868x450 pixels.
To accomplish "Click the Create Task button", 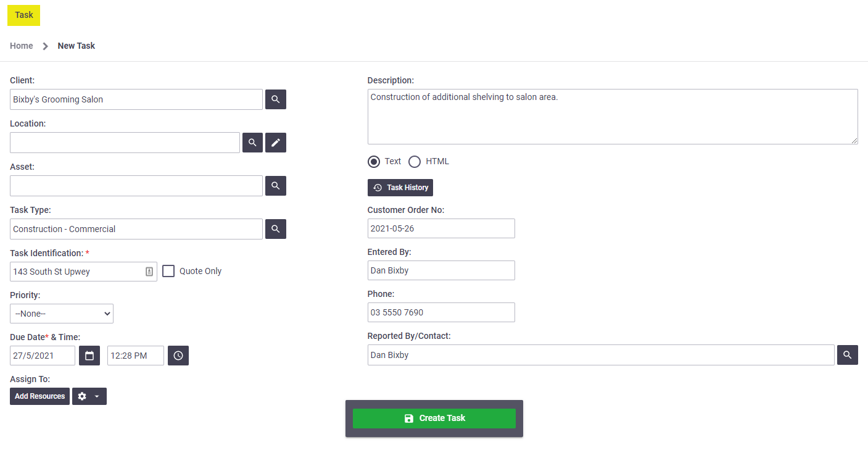I will 434,419.
